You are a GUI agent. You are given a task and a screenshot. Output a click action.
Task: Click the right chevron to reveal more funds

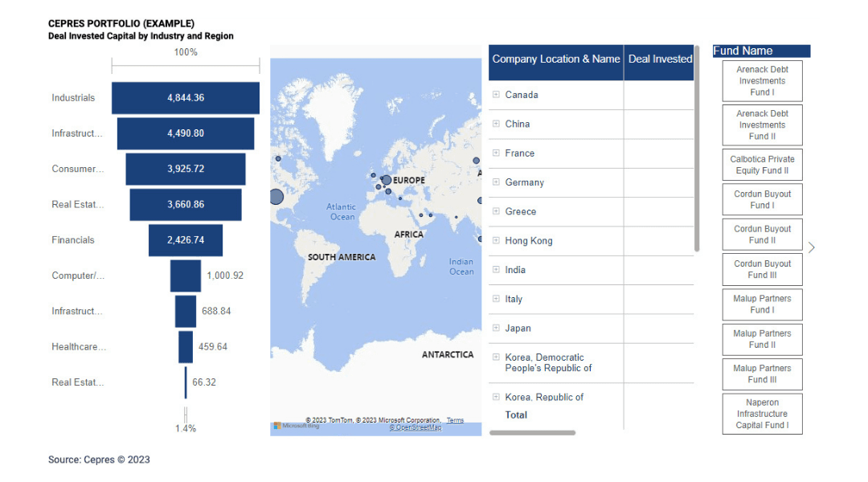tap(812, 247)
